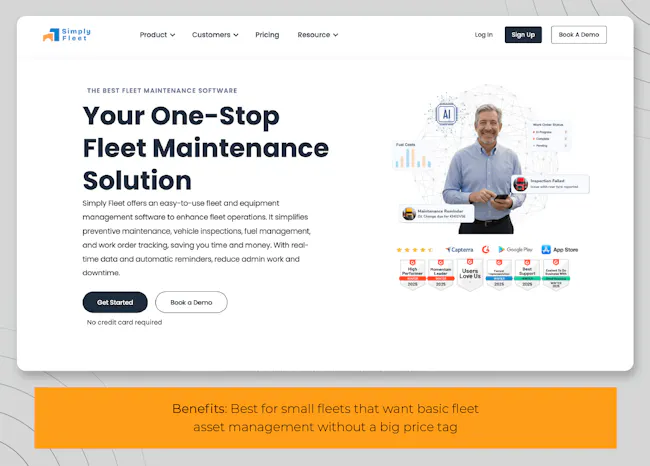Screen dimensions: 650x466
Task: Click the Sign Up button
Action: (x=523, y=35)
